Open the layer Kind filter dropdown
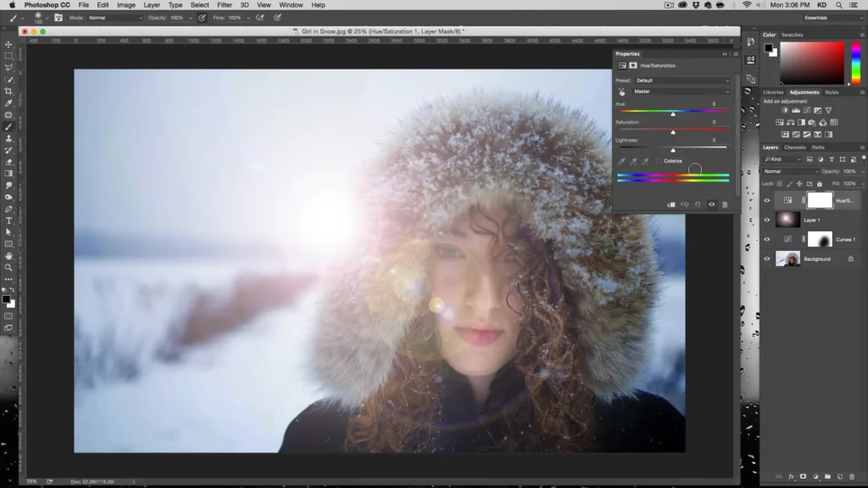 coord(782,159)
